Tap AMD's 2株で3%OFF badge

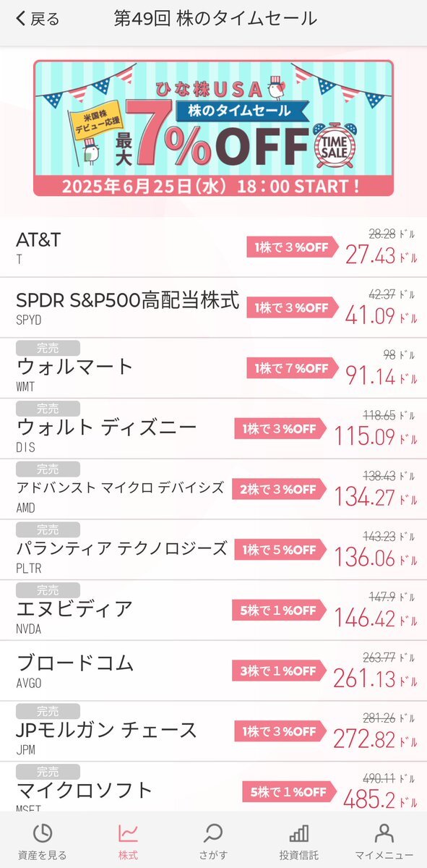click(x=278, y=490)
